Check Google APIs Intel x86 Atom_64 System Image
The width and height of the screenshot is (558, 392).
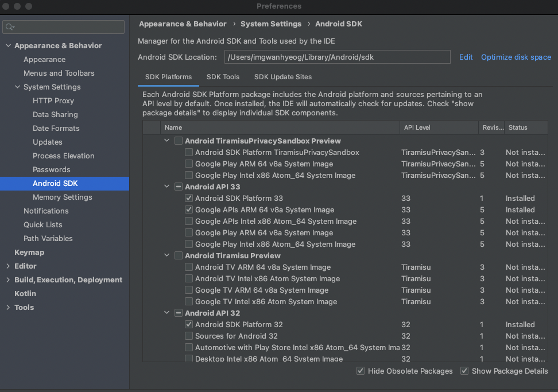coord(189,222)
